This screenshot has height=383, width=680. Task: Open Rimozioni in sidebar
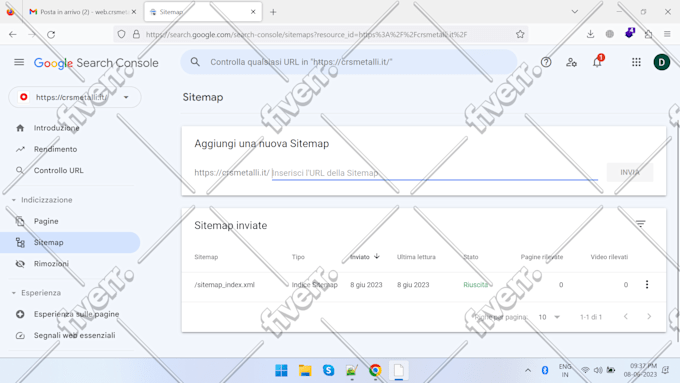click(x=51, y=264)
